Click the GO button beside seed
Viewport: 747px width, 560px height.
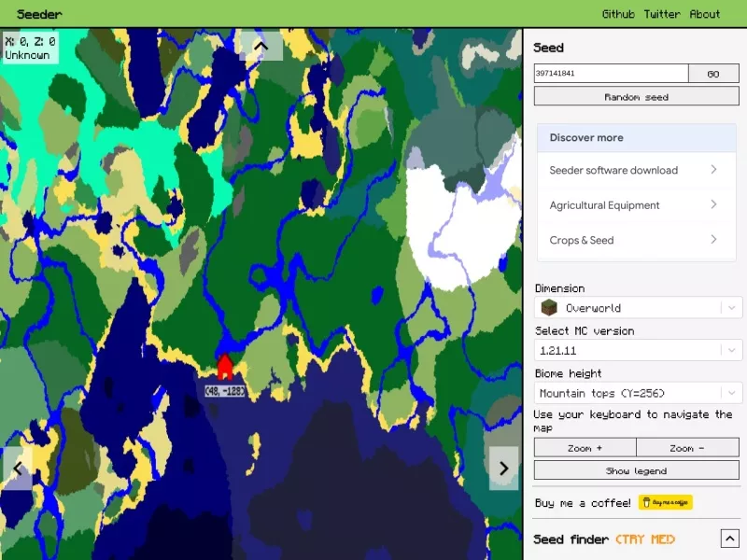[713, 74]
